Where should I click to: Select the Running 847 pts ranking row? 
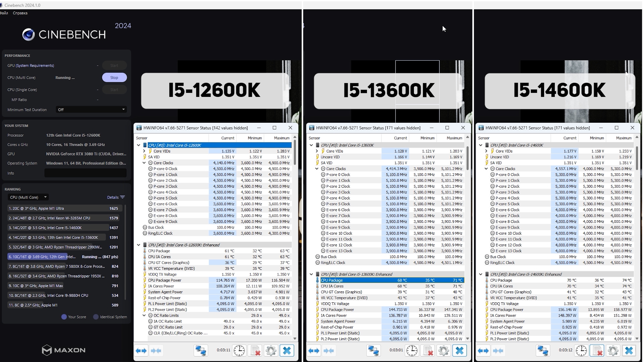tap(63, 257)
